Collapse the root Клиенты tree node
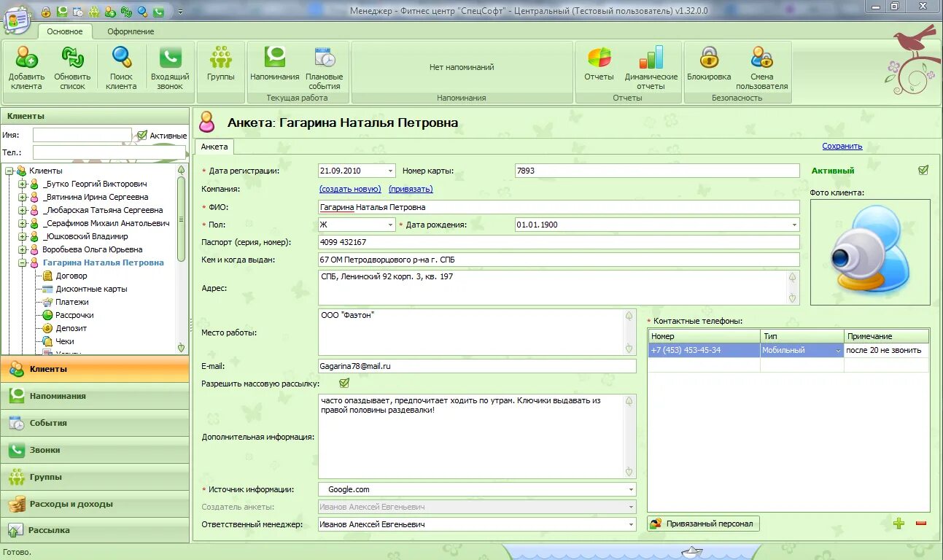The image size is (943, 560). point(9,171)
